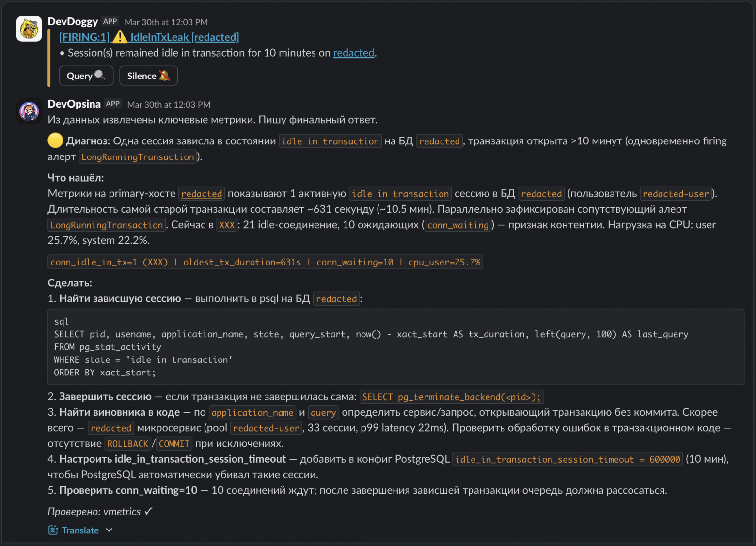The height and width of the screenshot is (546, 756).
Task: Click the APP badge next to DevOpsina
Action: point(112,104)
